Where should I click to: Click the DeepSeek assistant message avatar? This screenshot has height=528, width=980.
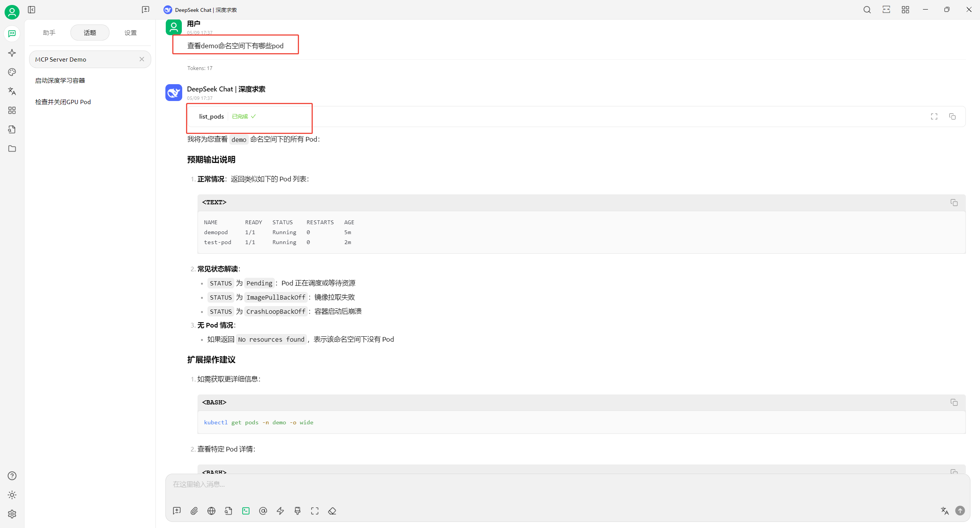point(173,93)
